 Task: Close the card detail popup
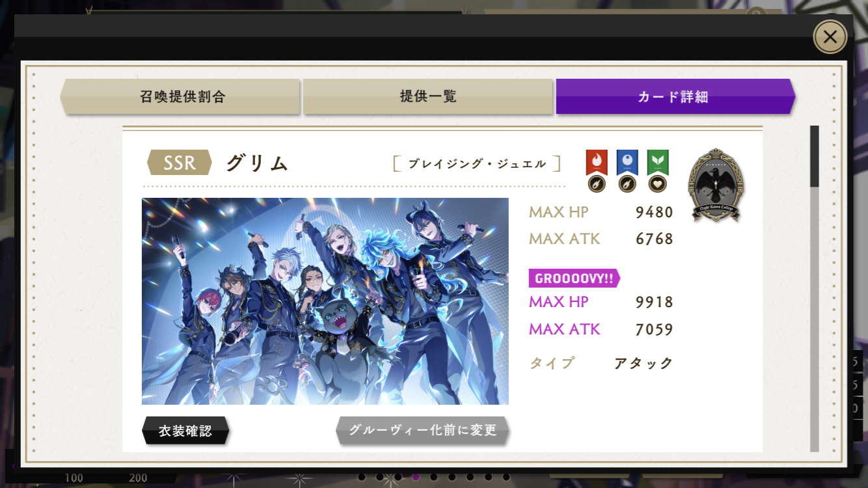830,37
